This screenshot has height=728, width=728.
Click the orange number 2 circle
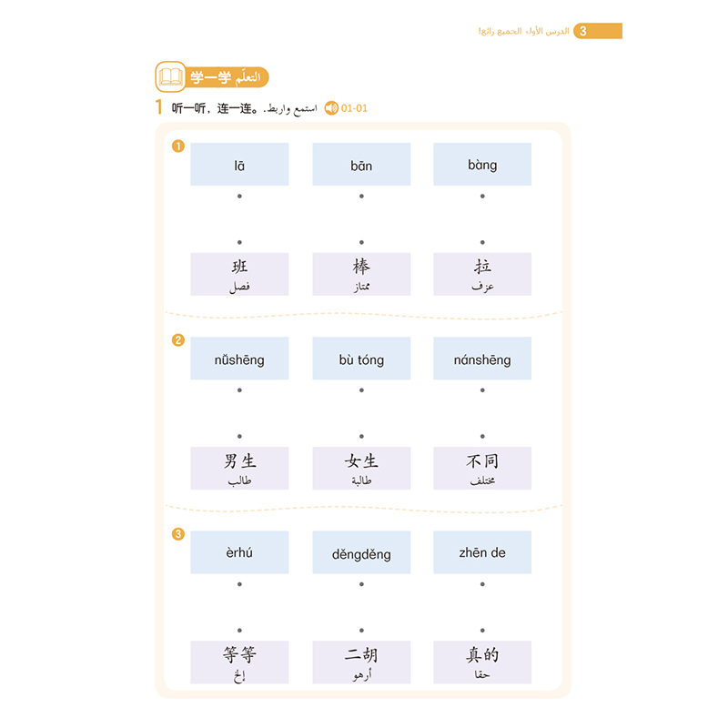178,340
